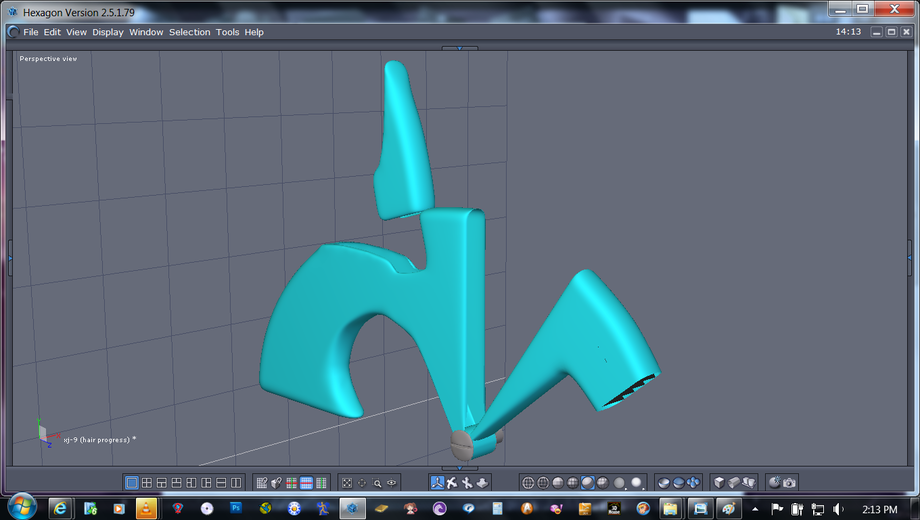Click the center on selection icon
920x520 pixels.
coord(362,483)
